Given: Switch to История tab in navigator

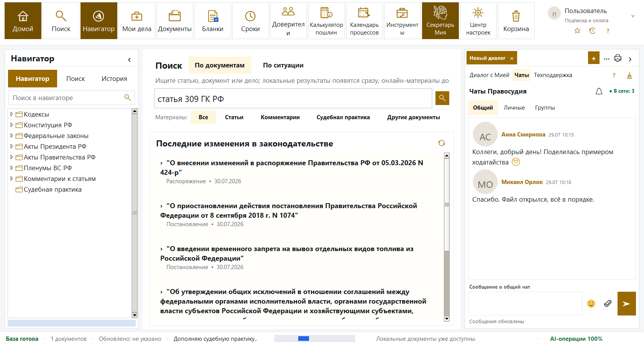Looking at the screenshot, I should [114, 79].
